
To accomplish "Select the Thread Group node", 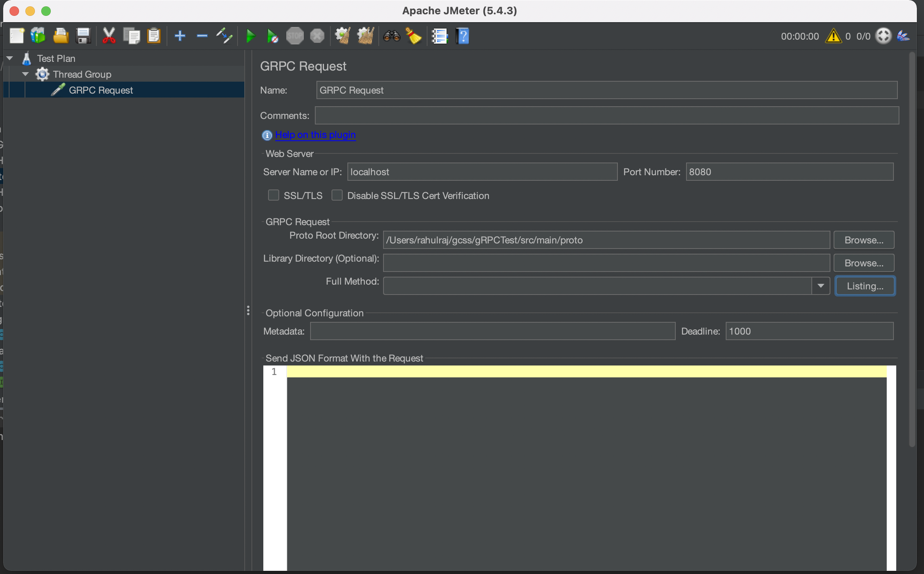I will (x=82, y=74).
